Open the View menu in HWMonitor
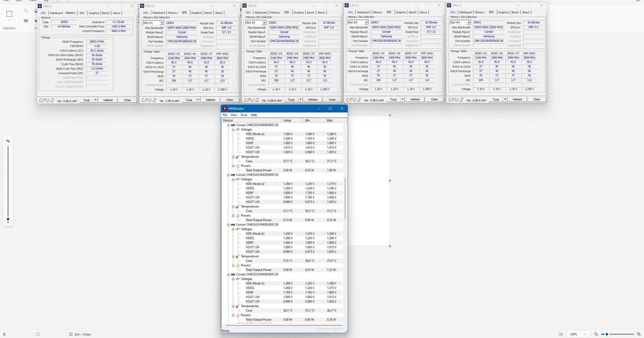644x338 pixels. click(x=234, y=115)
